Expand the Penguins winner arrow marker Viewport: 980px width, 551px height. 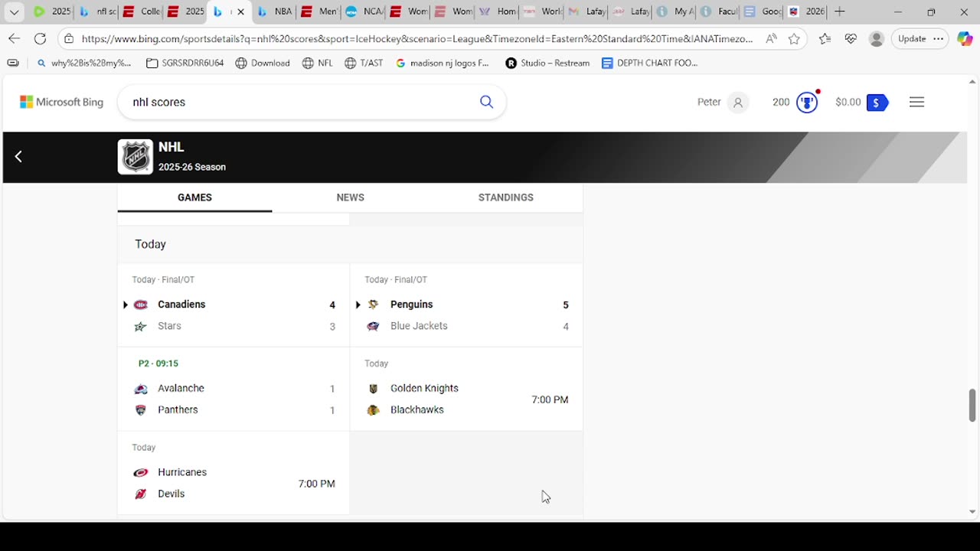click(x=358, y=305)
